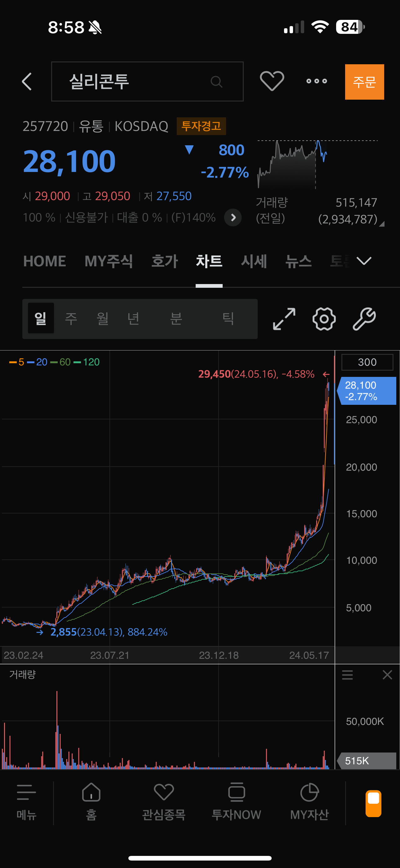Tap the 주문 order button
This screenshot has width=400, height=868.
pos(364,82)
